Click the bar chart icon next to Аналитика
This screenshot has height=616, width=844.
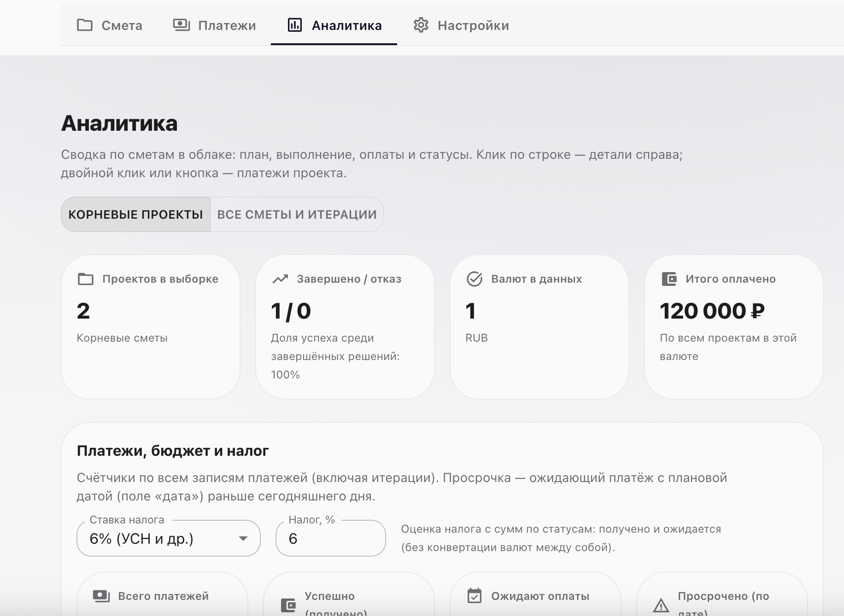pos(295,25)
